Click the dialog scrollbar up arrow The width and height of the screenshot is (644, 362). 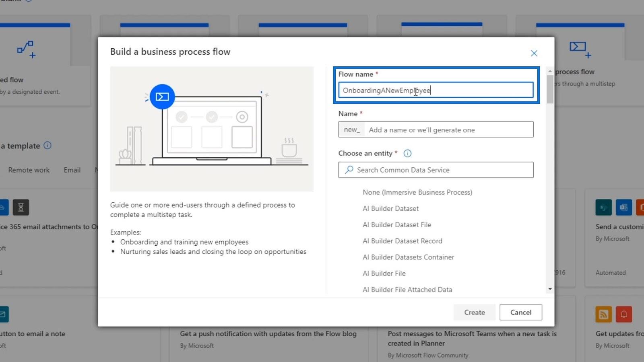[550, 71]
